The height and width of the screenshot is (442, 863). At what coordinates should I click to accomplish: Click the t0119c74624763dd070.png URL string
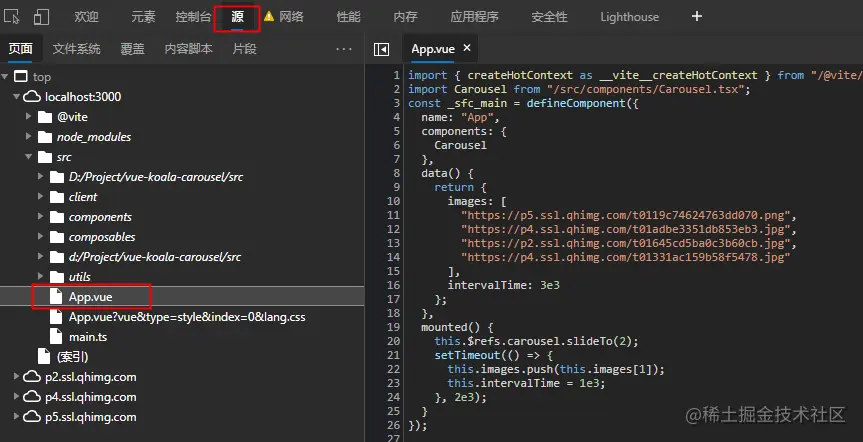pos(626,215)
